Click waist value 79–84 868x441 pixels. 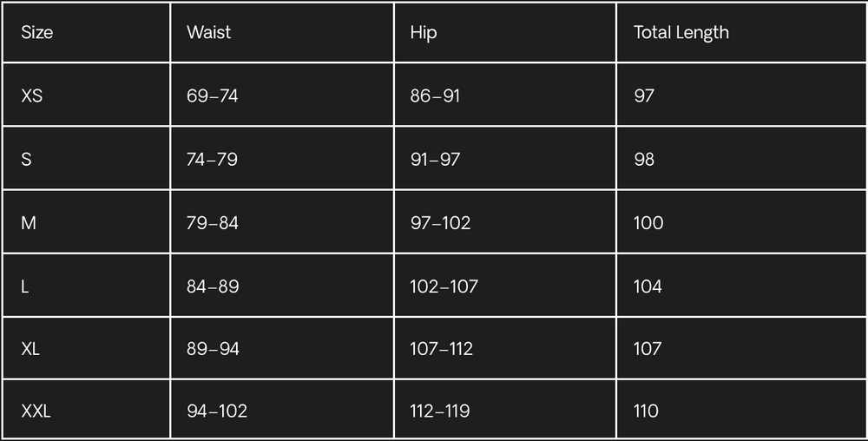pyautogui.click(x=213, y=223)
